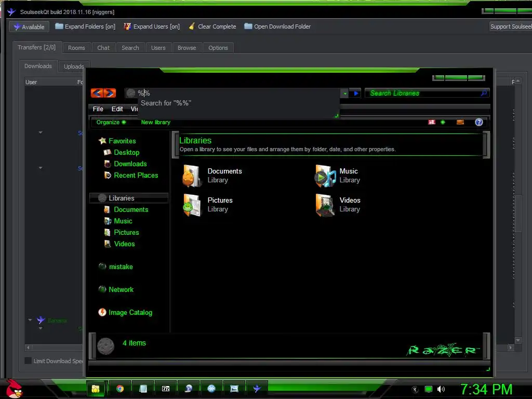Select Libraries node in navigation pane
532x399 pixels.
(129, 198)
